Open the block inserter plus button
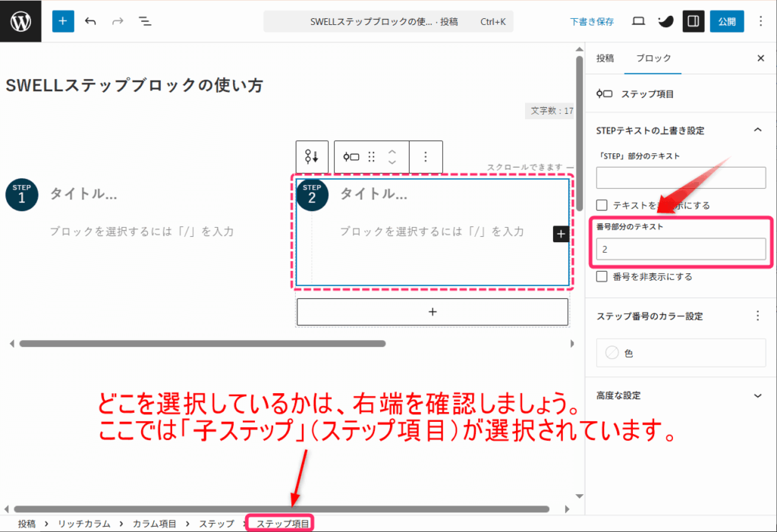 click(64, 21)
